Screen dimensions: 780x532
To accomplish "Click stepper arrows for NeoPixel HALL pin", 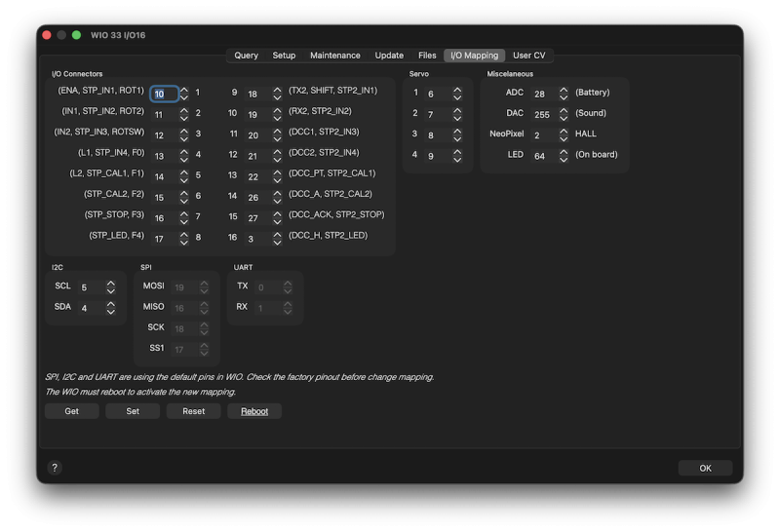I will tap(564, 134).
